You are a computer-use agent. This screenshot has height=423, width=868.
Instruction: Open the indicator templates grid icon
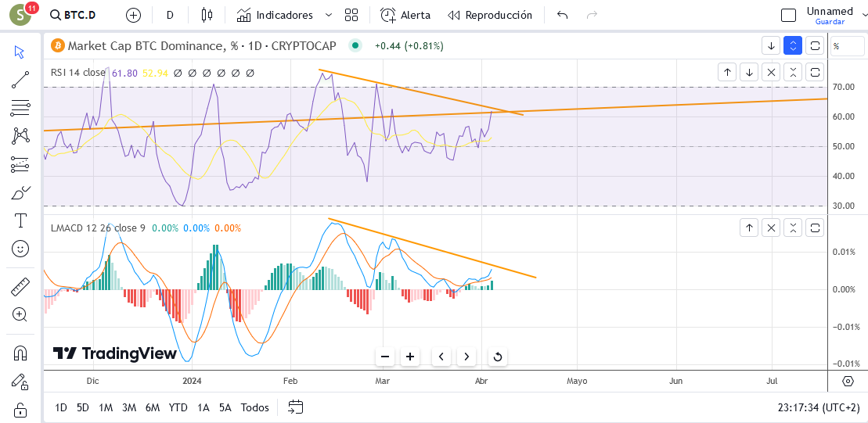pos(351,15)
